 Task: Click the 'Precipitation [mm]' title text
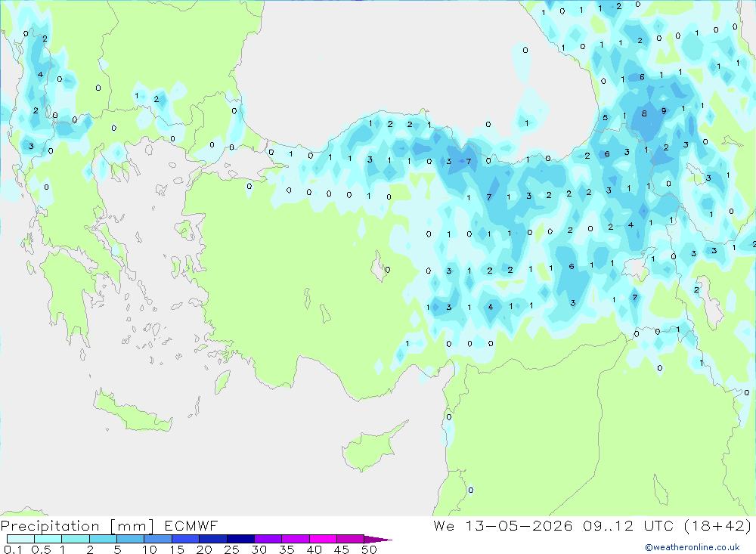pyautogui.click(x=77, y=526)
